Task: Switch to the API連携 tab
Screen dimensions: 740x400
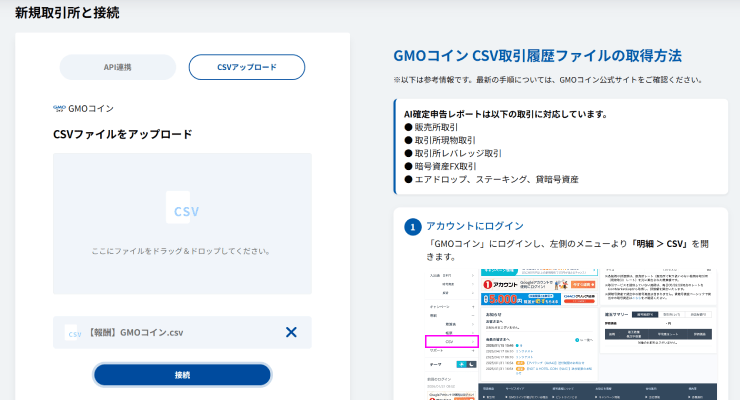Action: pyautogui.click(x=118, y=67)
